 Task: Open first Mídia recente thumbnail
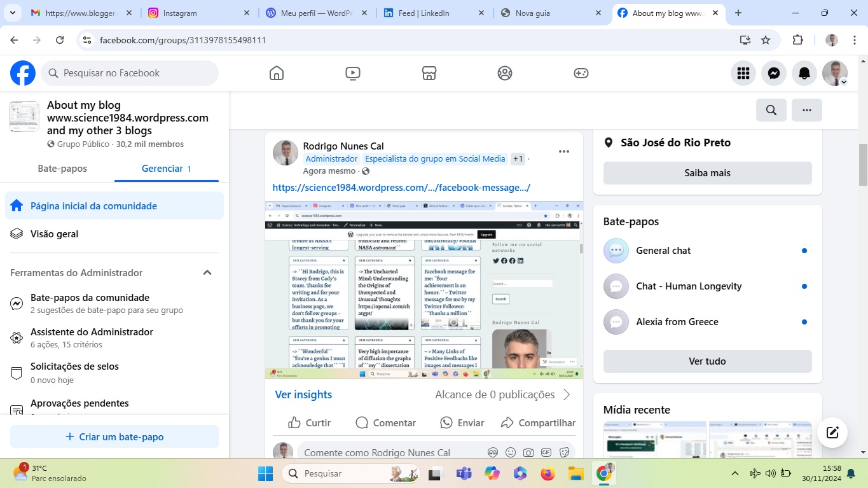tap(655, 439)
